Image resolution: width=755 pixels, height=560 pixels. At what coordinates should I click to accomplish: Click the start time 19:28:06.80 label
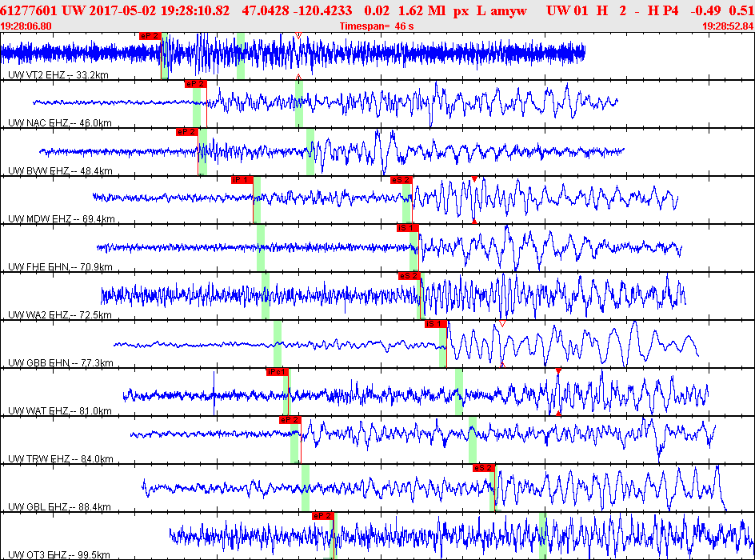coord(27,26)
